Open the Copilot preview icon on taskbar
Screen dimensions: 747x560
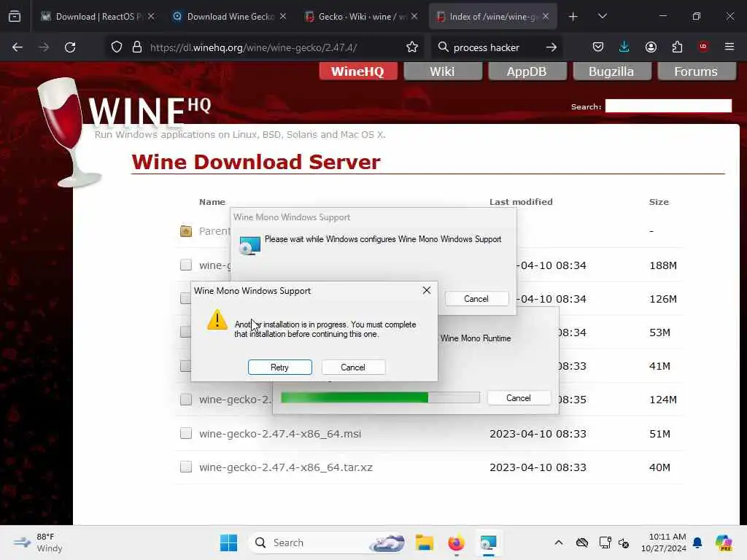724,542
